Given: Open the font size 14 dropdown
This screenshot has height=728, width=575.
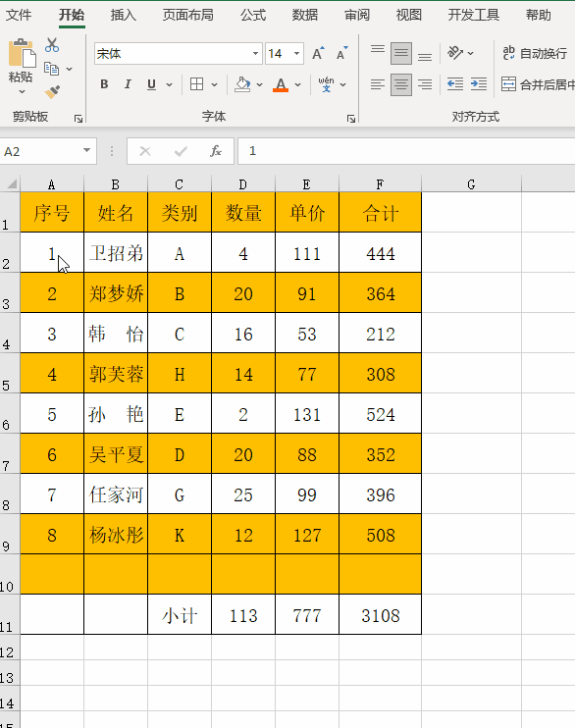Looking at the screenshot, I should [x=296, y=53].
